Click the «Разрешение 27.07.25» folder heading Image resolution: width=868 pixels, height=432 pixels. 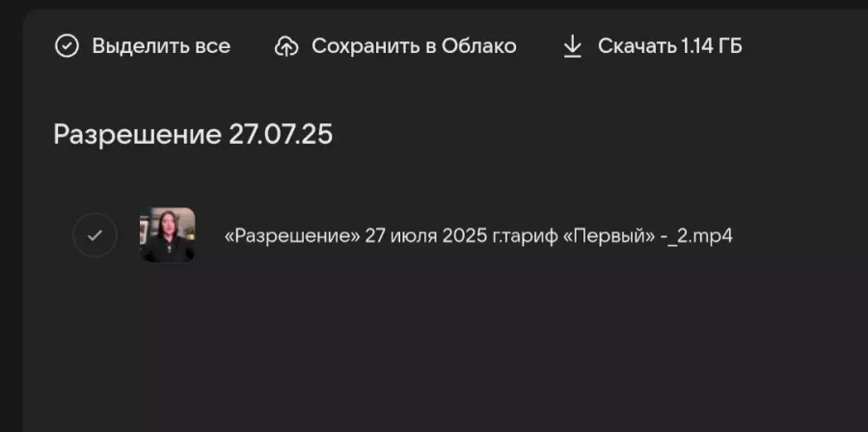[193, 134]
